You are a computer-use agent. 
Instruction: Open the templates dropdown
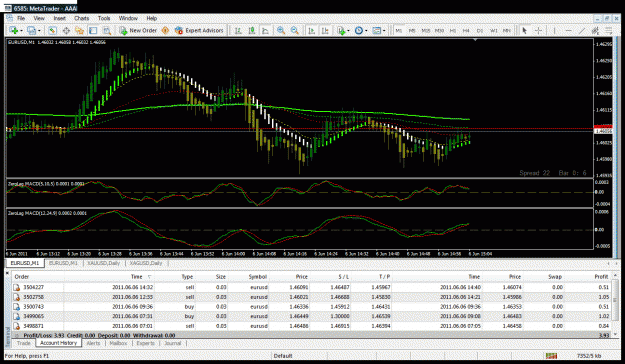[x=384, y=31]
